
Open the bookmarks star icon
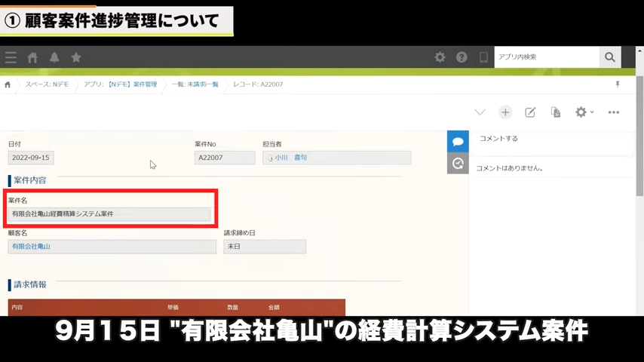(76, 57)
